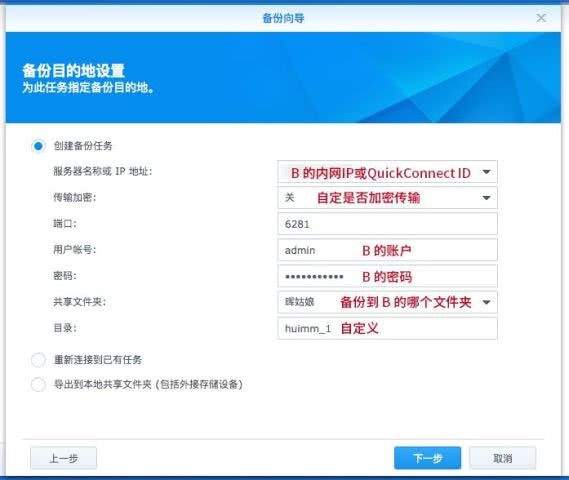569x480 pixels.
Task: Click the 共享文件夹 combo box text
Action: [x=378, y=302]
